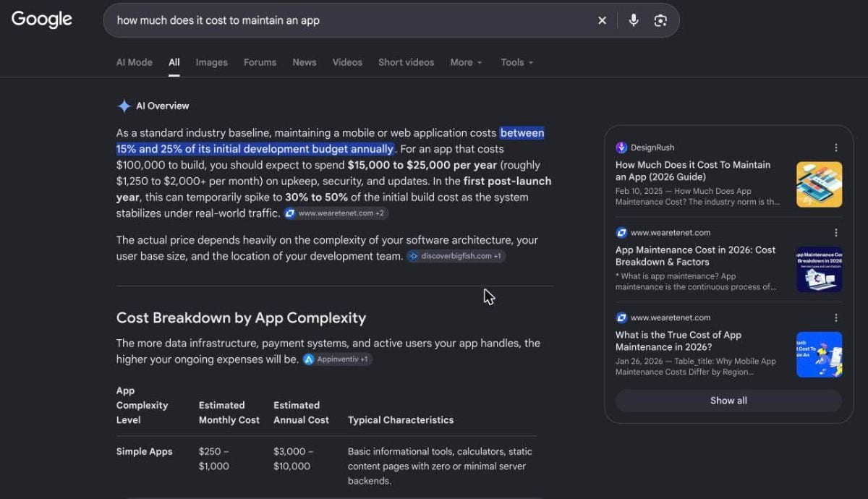Image resolution: width=868 pixels, height=499 pixels.
Task: Open How Much Does it Cost To Maintain an App link
Action: point(693,171)
